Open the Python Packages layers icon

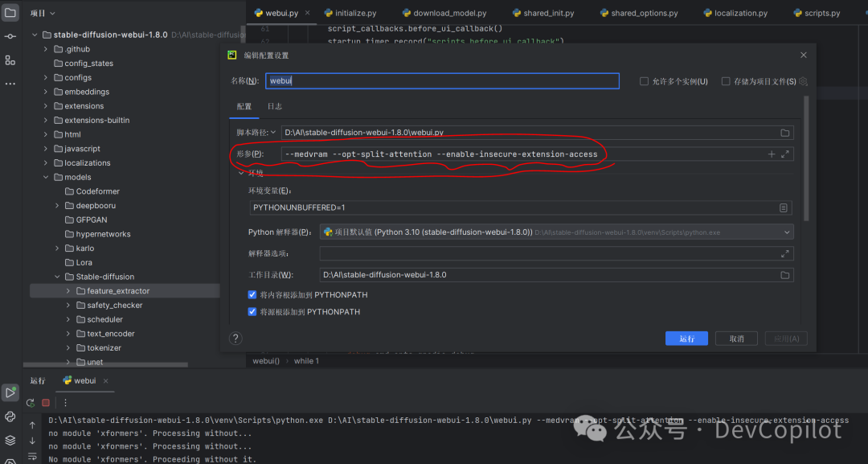[10, 440]
